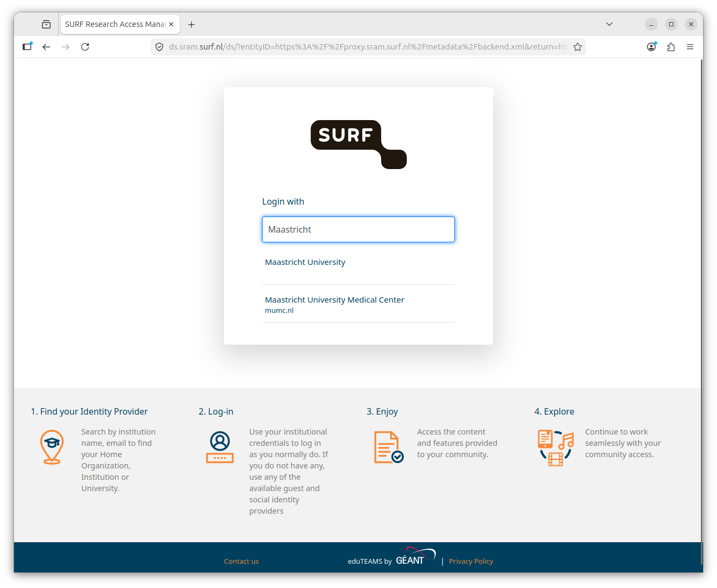Click the GÉANT logo in footer
The width and height of the screenshot is (717, 588).
click(416, 557)
